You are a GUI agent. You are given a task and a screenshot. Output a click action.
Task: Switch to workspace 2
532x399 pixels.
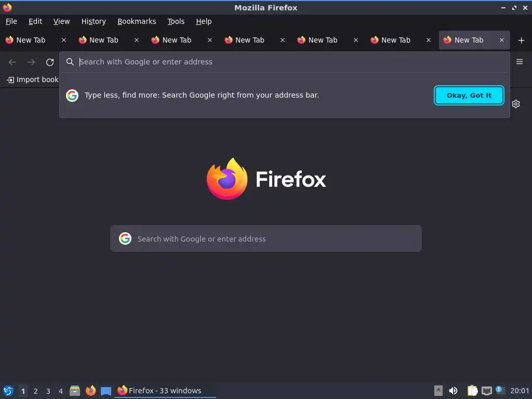click(36, 391)
